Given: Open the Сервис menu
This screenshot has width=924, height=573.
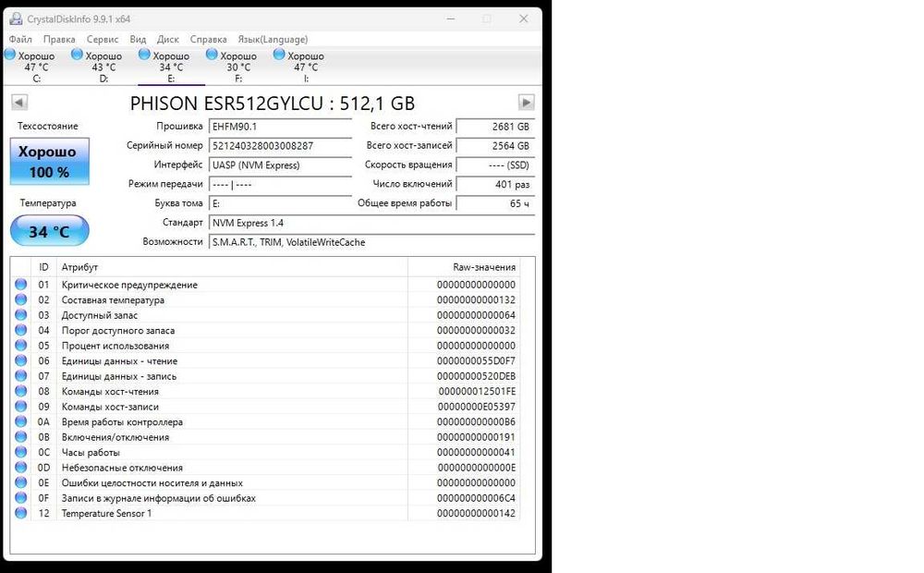Looking at the screenshot, I should click(103, 40).
